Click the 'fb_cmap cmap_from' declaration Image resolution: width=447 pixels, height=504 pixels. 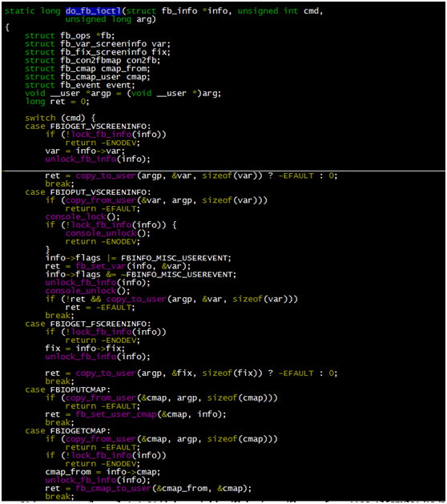87,68
